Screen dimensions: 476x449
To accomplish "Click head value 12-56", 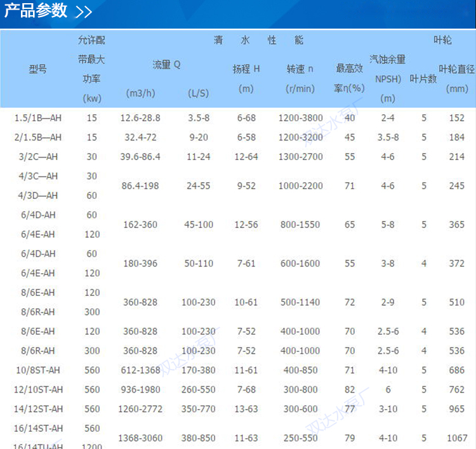I will 246,225.
